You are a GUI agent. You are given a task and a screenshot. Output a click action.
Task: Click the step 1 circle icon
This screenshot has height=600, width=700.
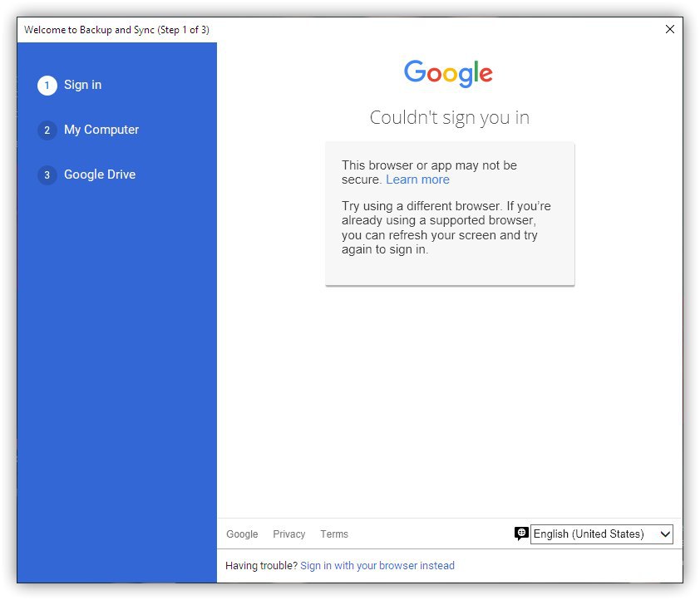47,86
